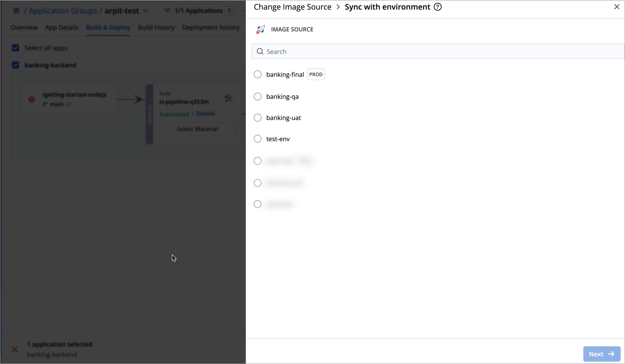The width and height of the screenshot is (625, 364).
Task: Select the banking-qa radio option
Action: tap(258, 96)
